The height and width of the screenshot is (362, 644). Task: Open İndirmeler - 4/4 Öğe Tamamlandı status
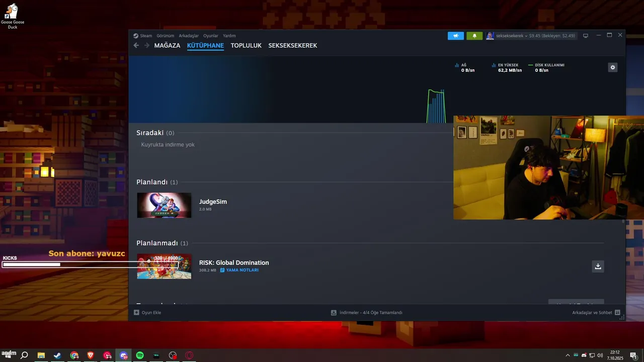(371, 312)
